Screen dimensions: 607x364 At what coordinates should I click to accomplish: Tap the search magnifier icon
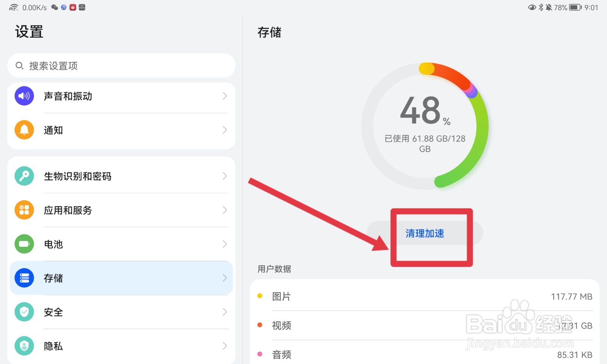[x=19, y=66]
